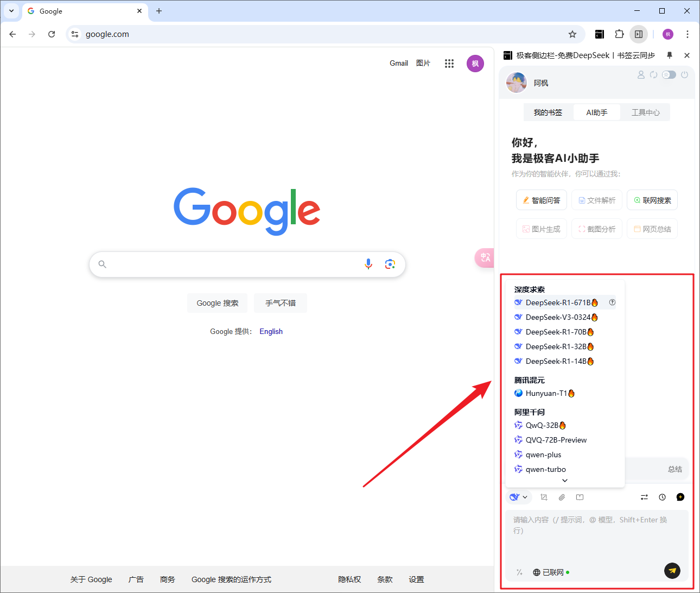700x593 pixels.
Task: Switch Google to English link
Action: 271,331
